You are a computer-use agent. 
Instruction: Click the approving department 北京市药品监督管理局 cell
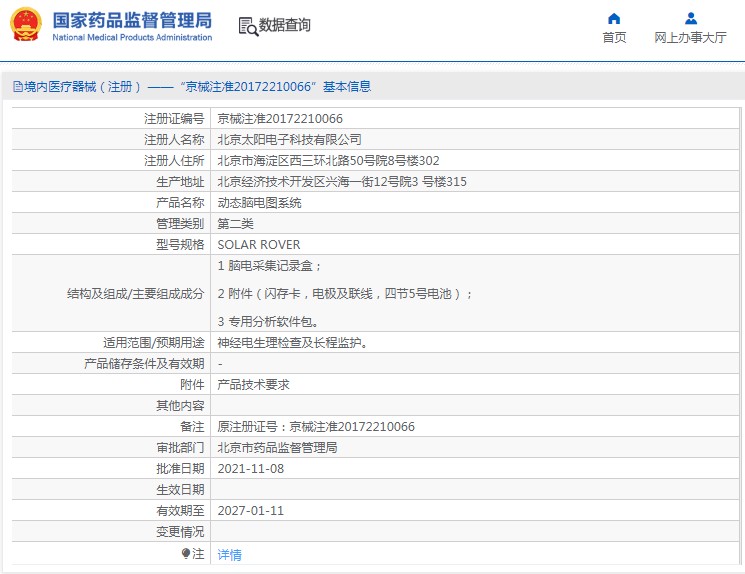tap(277, 448)
